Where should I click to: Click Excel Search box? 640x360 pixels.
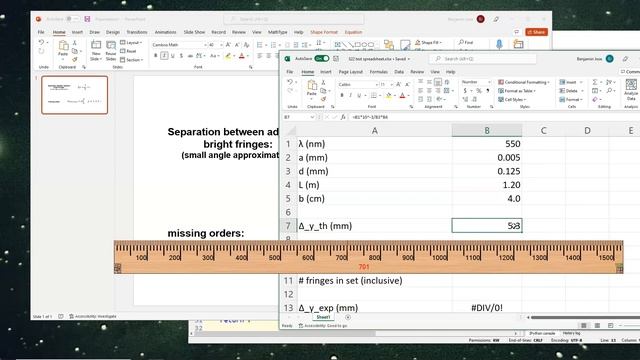pos(482,59)
